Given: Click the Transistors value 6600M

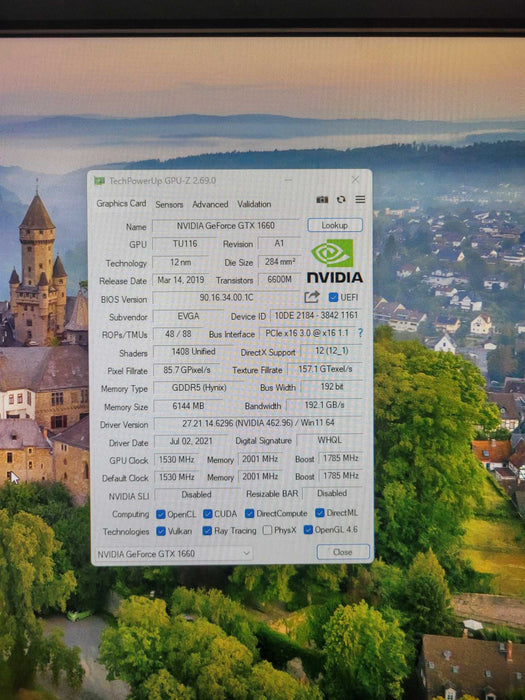Looking at the screenshot, I should [279, 279].
